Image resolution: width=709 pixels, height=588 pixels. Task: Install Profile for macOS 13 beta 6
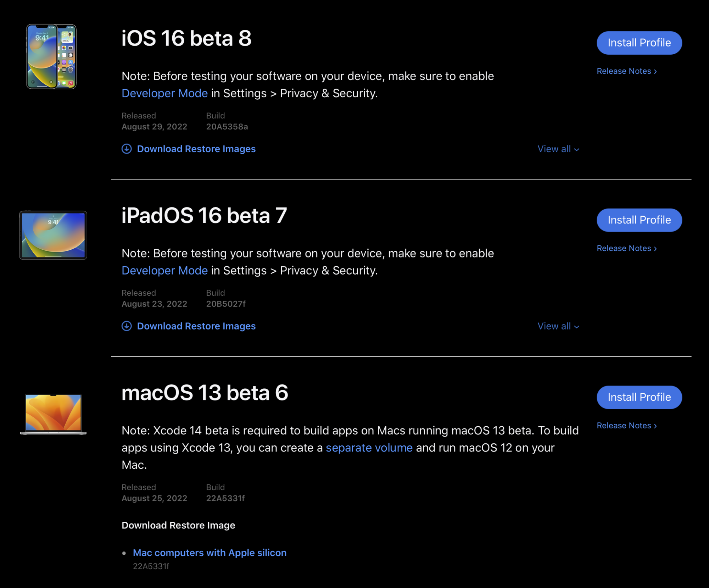(639, 397)
